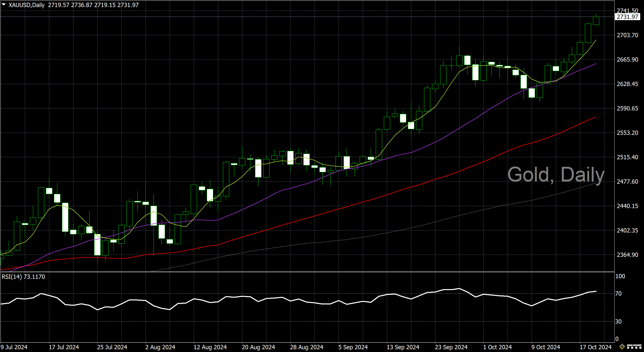Click the RSI(14) 73.1170 indicator label
This screenshot has width=644, height=352.
(23, 277)
